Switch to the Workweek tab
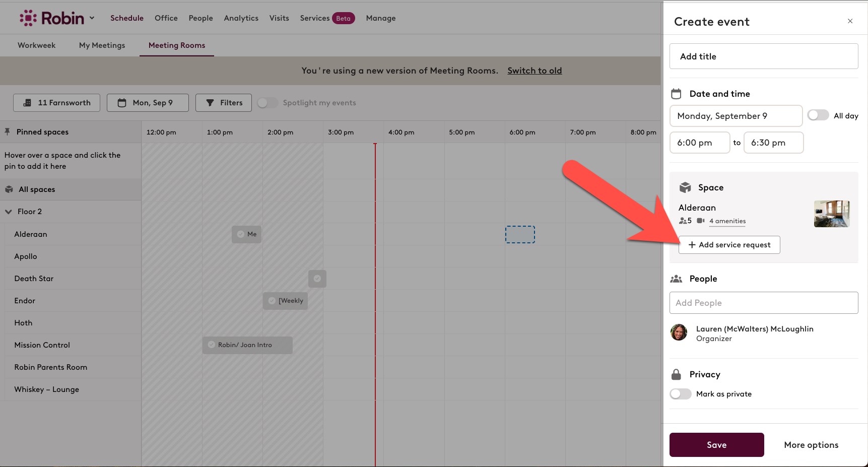 pos(36,45)
